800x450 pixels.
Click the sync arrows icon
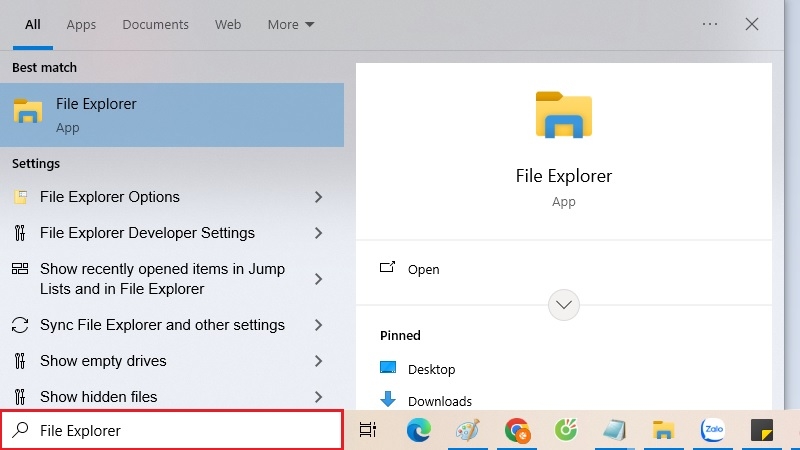[x=20, y=325]
